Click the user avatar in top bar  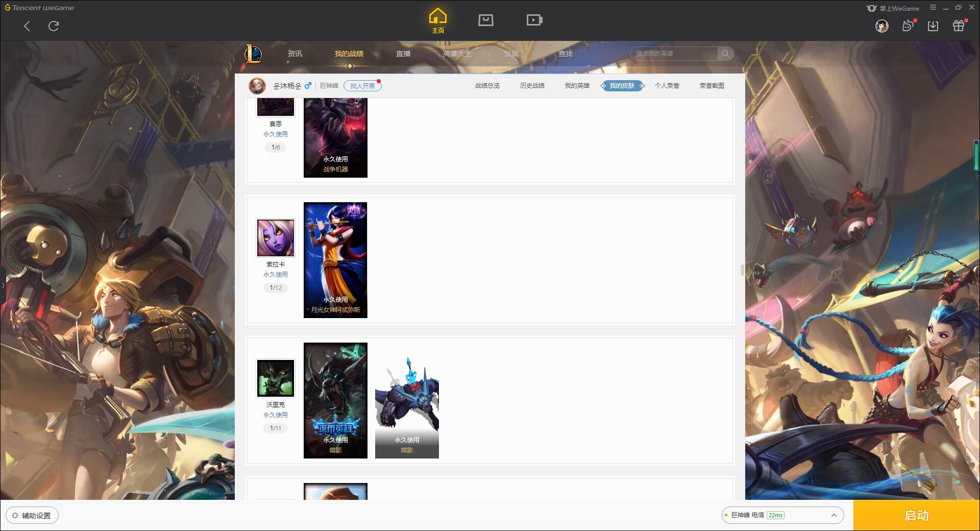tap(882, 26)
